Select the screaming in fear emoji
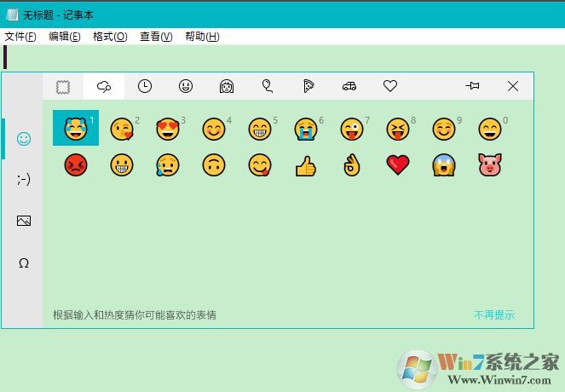Viewport: 565px width, 392px height. click(444, 165)
